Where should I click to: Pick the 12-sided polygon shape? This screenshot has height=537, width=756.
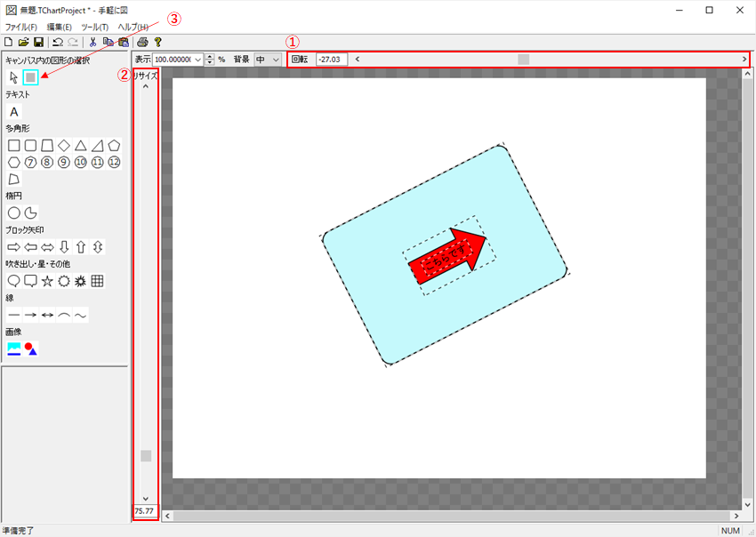tap(114, 162)
